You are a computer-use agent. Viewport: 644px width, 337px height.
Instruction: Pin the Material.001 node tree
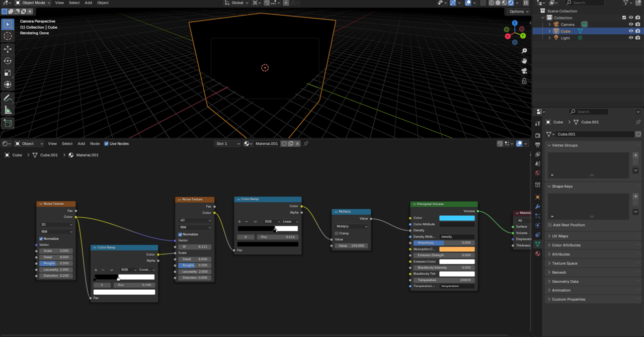coord(305,143)
